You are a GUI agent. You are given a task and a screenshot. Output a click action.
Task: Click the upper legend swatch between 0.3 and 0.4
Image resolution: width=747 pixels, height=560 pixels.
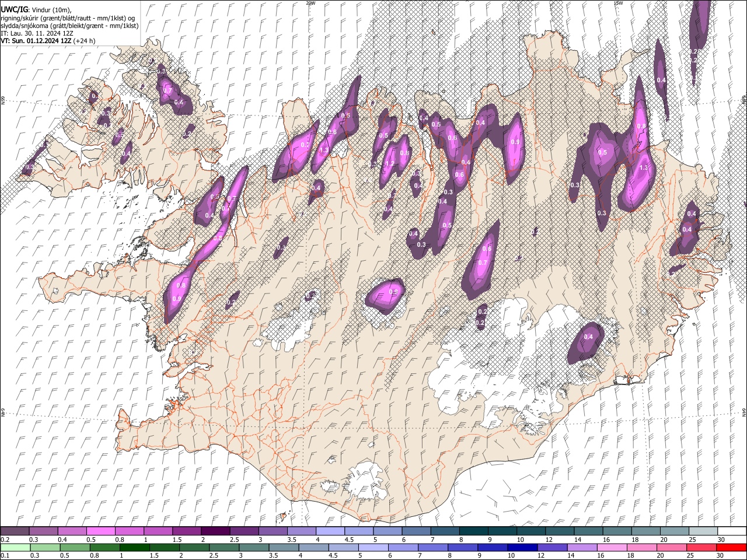(44, 531)
